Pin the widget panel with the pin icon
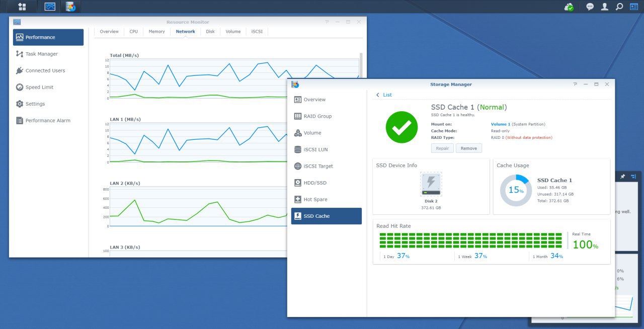This screenshot has width=644, height=329. pos(622,177)
